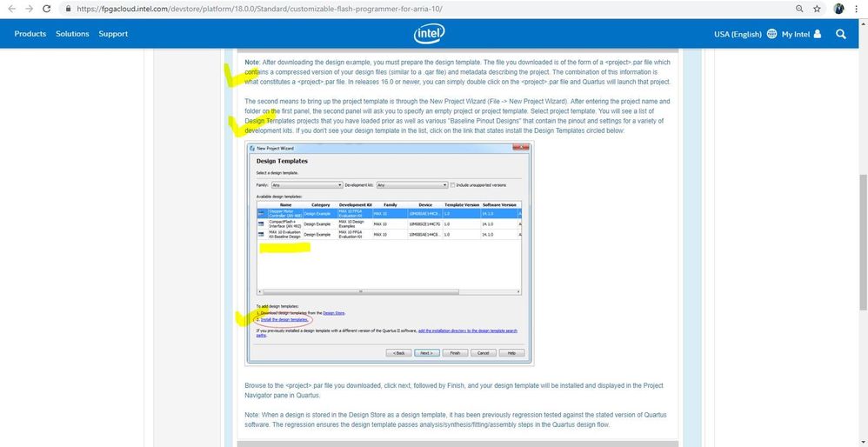Open the Support menu
868x447 pixels.
pos(113,34)
